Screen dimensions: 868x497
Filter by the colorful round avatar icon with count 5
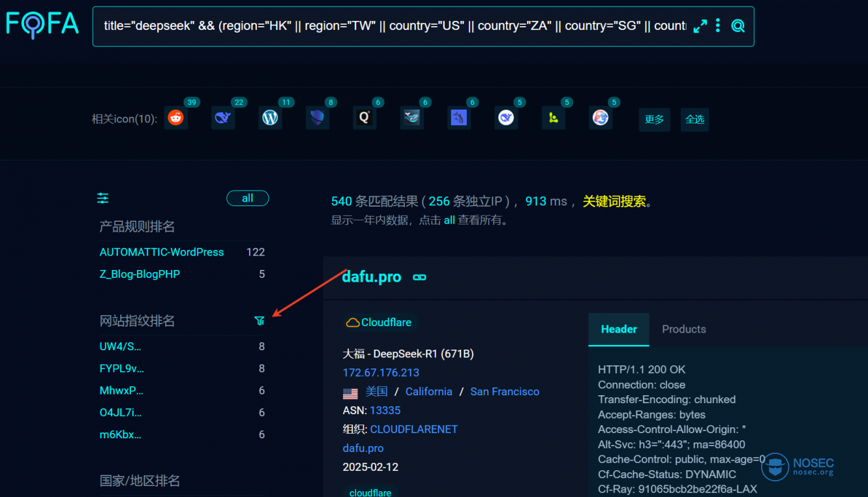coord(601,117)
